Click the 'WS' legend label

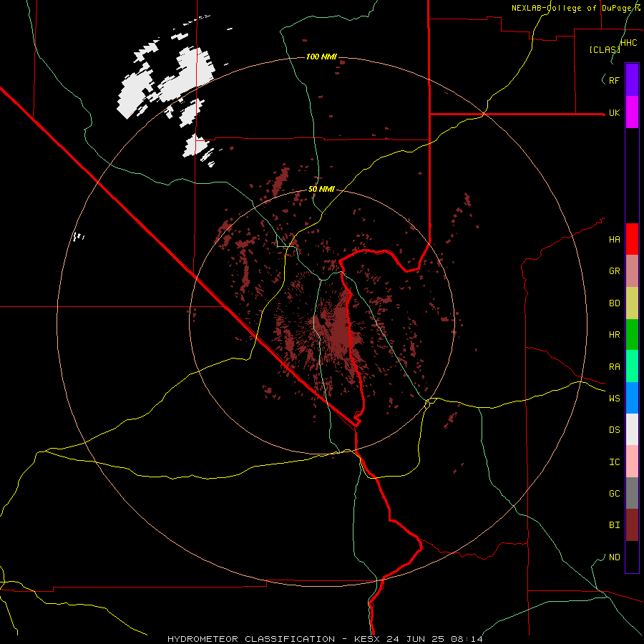pyautogui.click(x=614, y=399)
